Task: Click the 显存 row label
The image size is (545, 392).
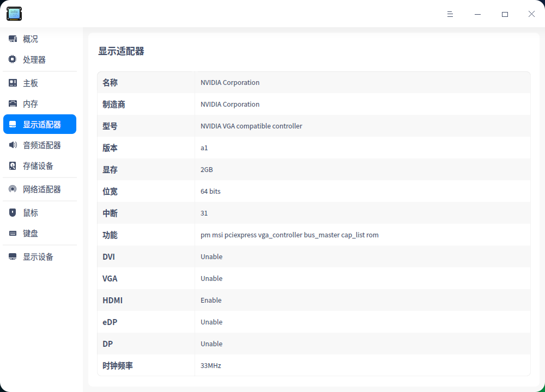Action: point(110,170)
